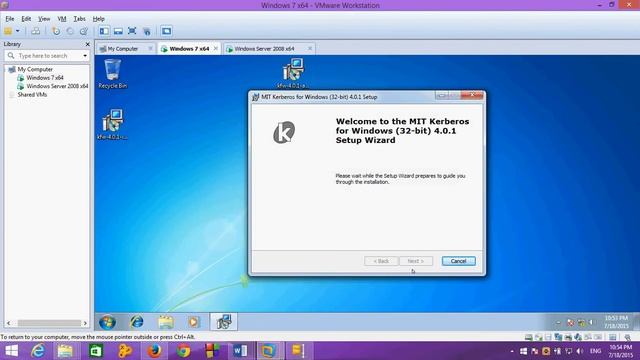Switch to the Windows 7 x64 tab
This screenshot has width=640, height=360.
click(189, 49)
